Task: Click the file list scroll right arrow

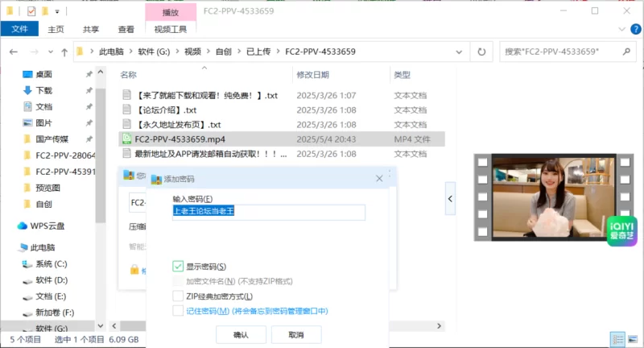Action: (439, 325)
